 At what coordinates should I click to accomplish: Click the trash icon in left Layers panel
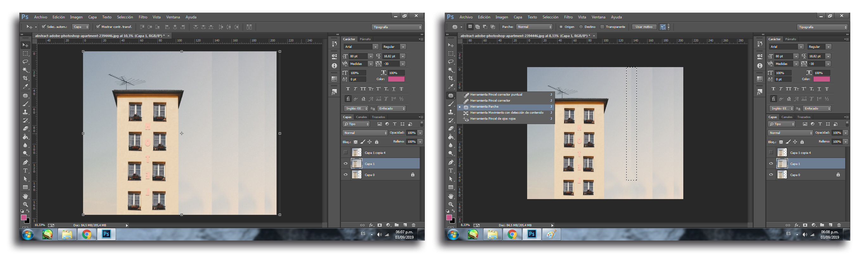pyautogui.click(x=414, y=225)
